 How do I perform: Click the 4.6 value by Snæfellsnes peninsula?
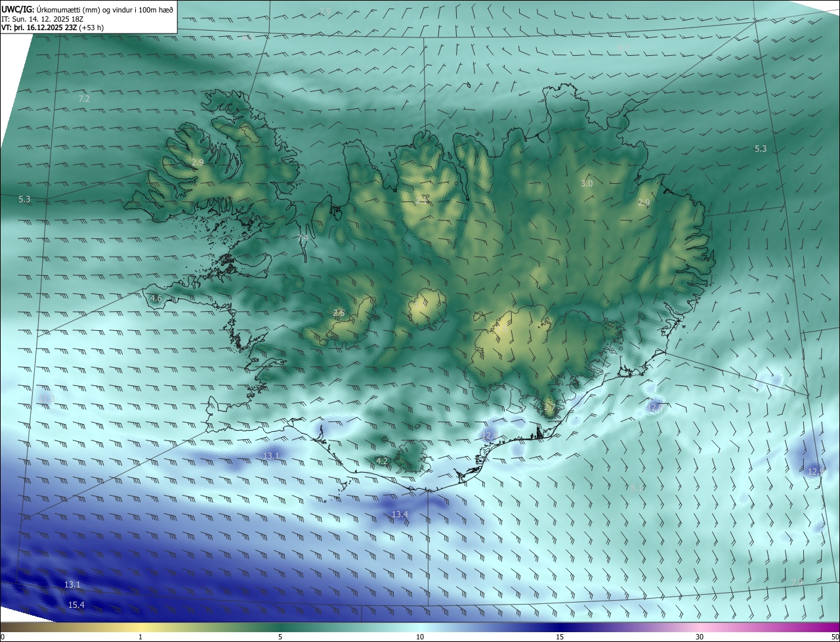click(156, 299)
